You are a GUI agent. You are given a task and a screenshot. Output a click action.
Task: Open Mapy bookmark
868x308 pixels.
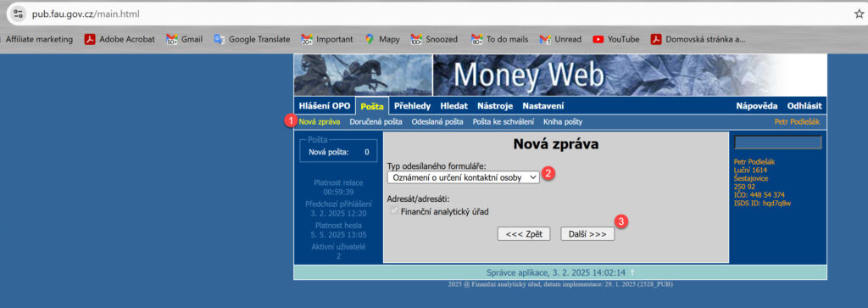382,39
